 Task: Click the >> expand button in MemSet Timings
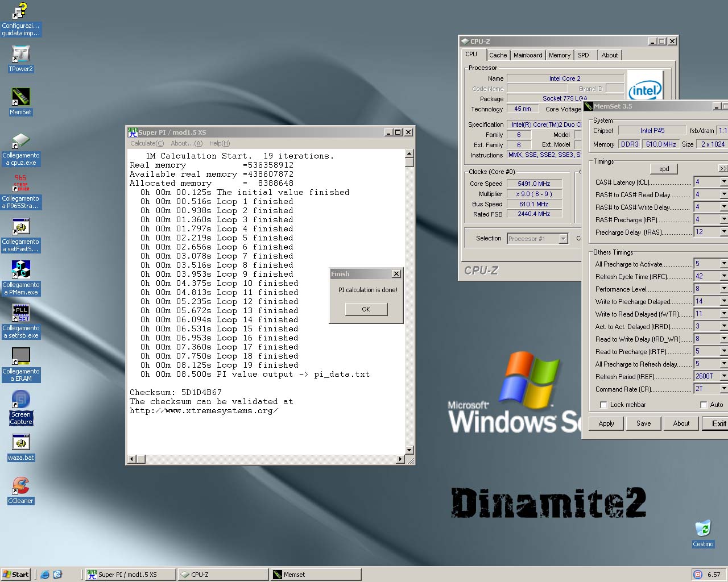pos(723,169)
